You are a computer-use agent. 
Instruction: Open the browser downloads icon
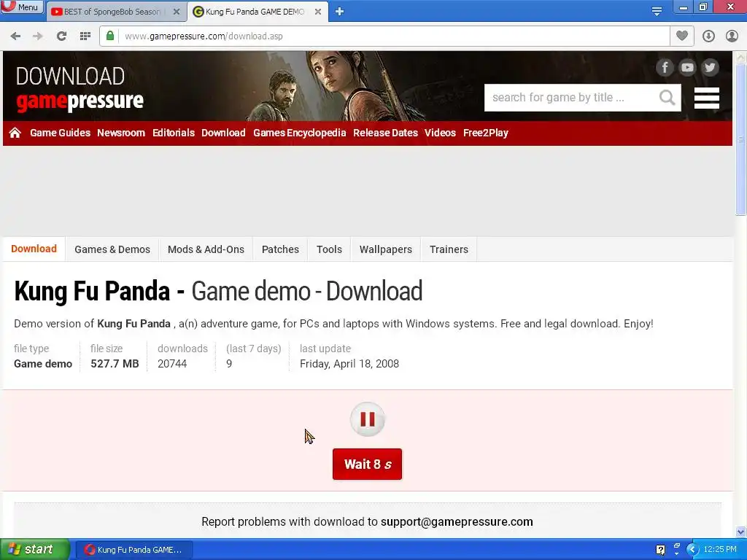708,36
